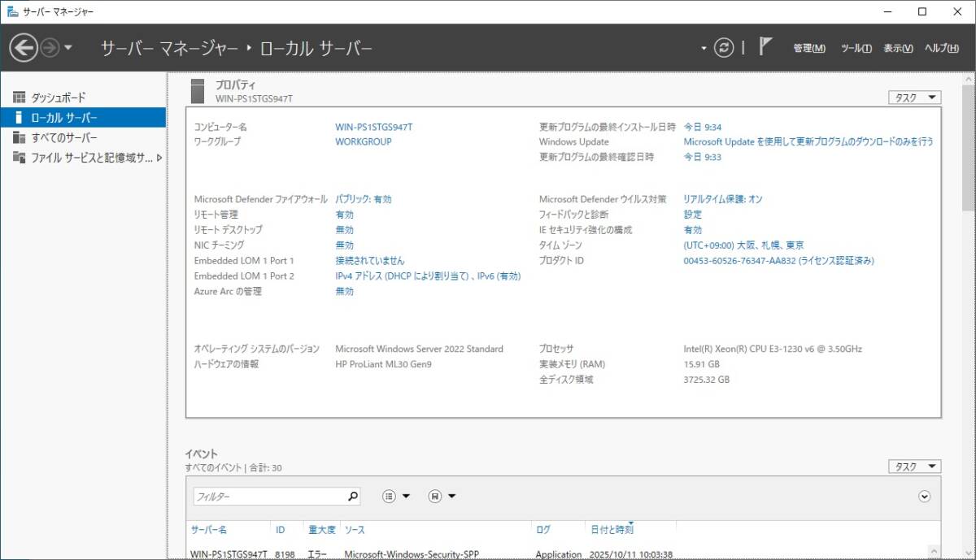Toggle IE セキュリティ強化の構成 有効 setting
This screenshot has width=976, height=560.
pyautogui.click(x=692, y=230)
